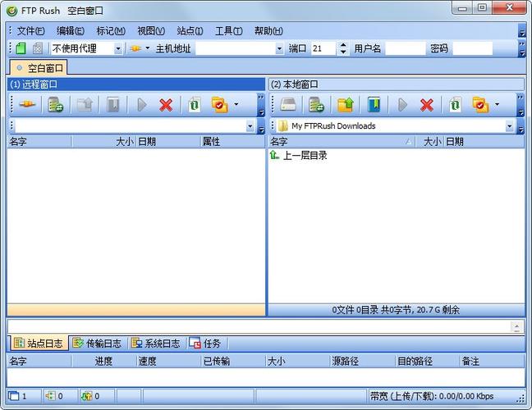
Task: Open site manager icon in remote pane toolbar
Action: pyautogui.click(x=55, y=104)
